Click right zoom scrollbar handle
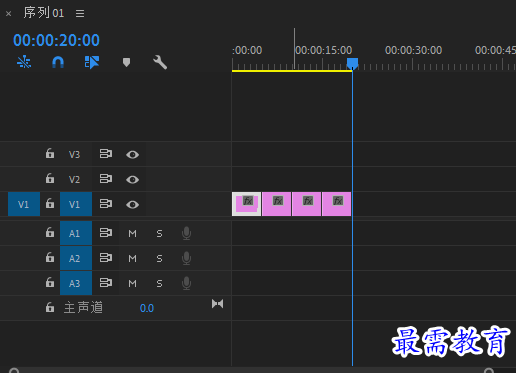 click(489, 370)
